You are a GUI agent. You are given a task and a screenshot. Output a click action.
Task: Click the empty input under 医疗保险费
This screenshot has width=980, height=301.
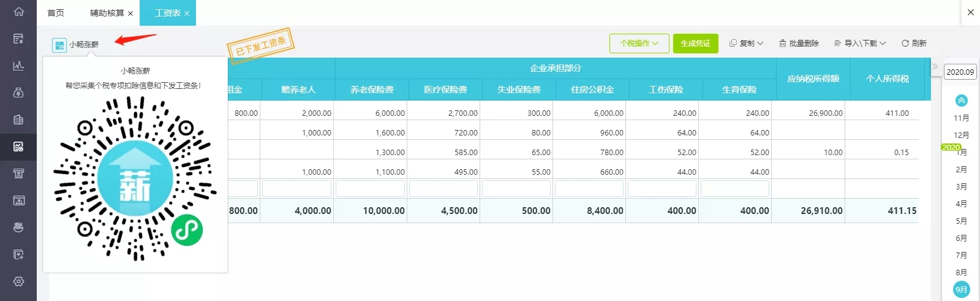tap(443, 188)
